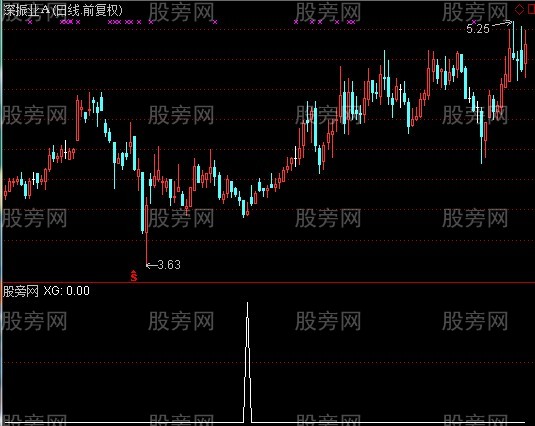Viewport: 535px width, 426px height.
Task: Click the XG: 0.00 indicator value
Action: 67,291
